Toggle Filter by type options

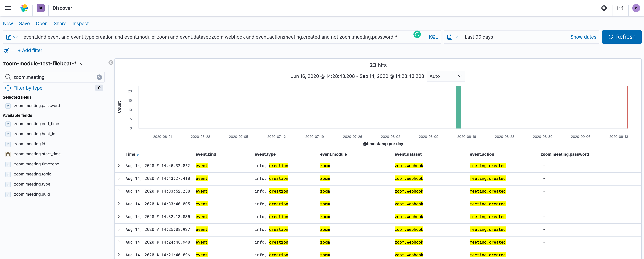pos(28,88)
